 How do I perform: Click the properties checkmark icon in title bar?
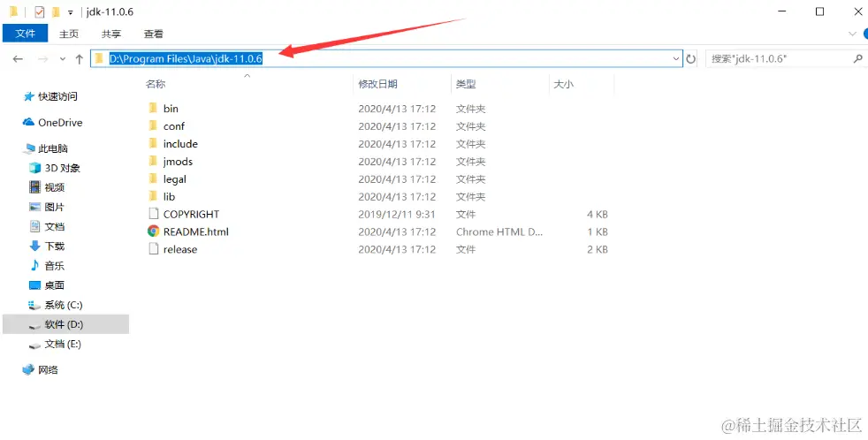[39, 11]
